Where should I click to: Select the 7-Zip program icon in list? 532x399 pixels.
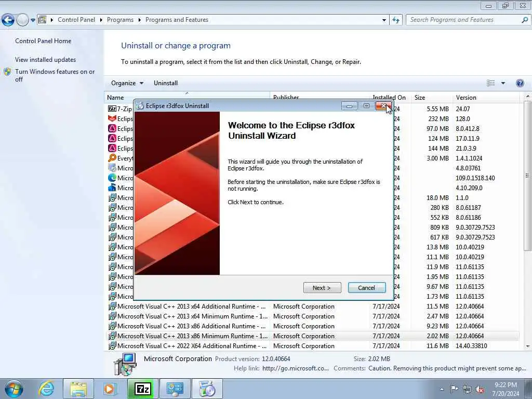click(x=112, y=109)
